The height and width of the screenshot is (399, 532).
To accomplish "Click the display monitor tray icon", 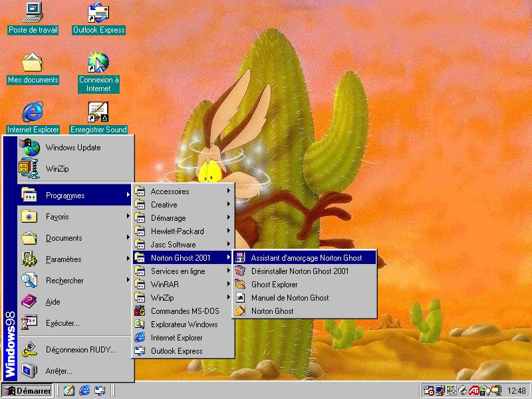I will [x=440, y=390].
